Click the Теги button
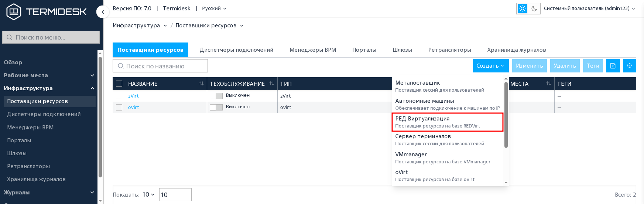 (x=593, y=66)
